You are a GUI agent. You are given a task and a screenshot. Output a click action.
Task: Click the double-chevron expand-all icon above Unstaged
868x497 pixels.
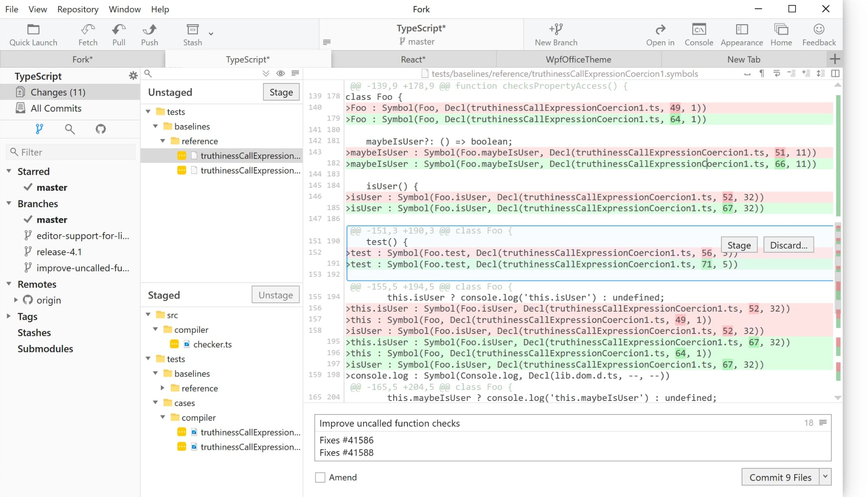(266, 73)
